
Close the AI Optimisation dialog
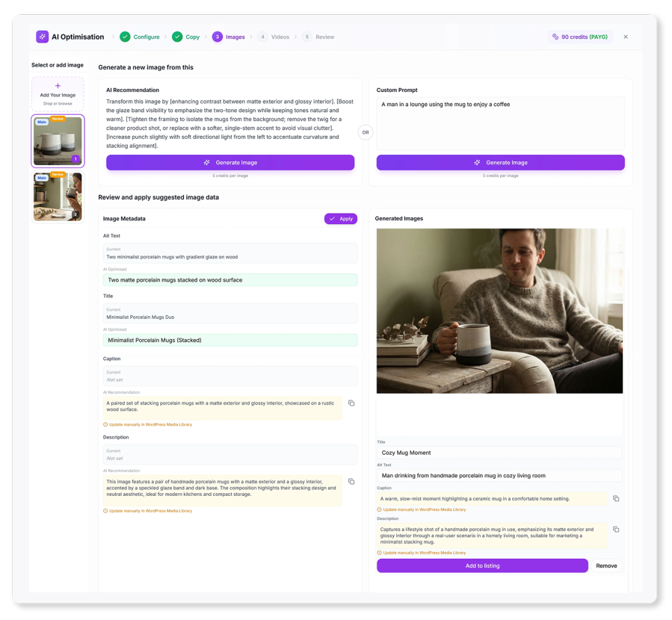(626, 37)
